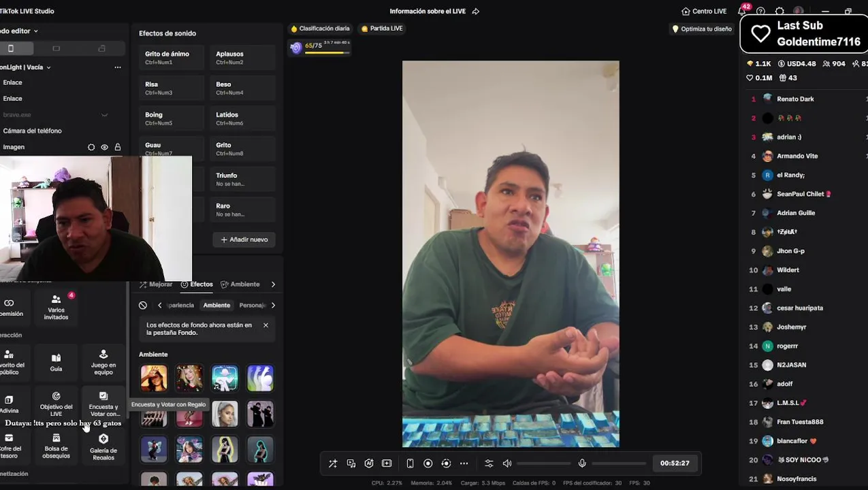The height and width of the screenshot is (490, 868).
Task: Open 'Varios invitados' panel
Action: click(x=56, y=307)
